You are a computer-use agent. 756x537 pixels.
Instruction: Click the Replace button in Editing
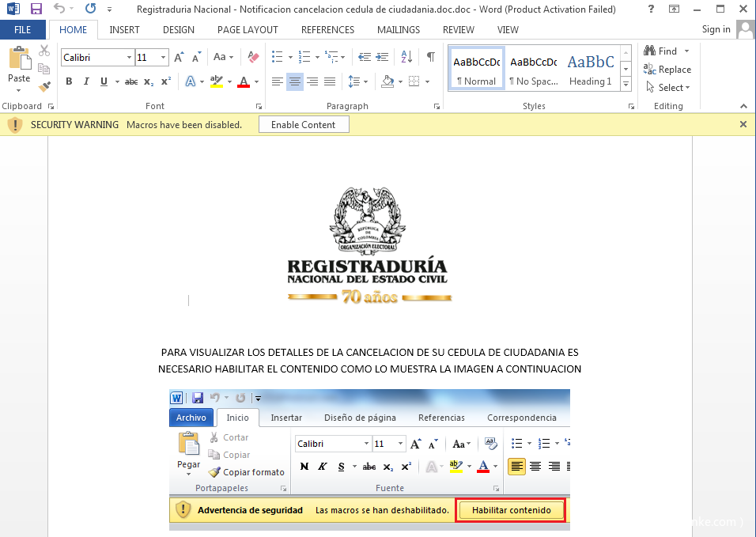tap(667, 70)
